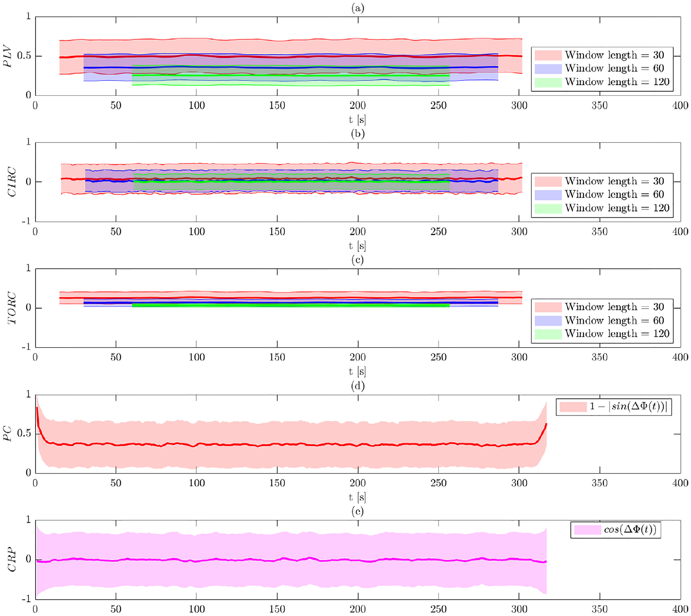Select the red swatch in the CIRC legend

(548, 182)
